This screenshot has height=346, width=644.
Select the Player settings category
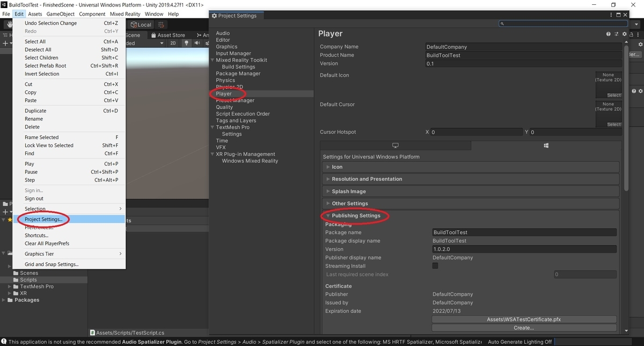coord(224,93)
